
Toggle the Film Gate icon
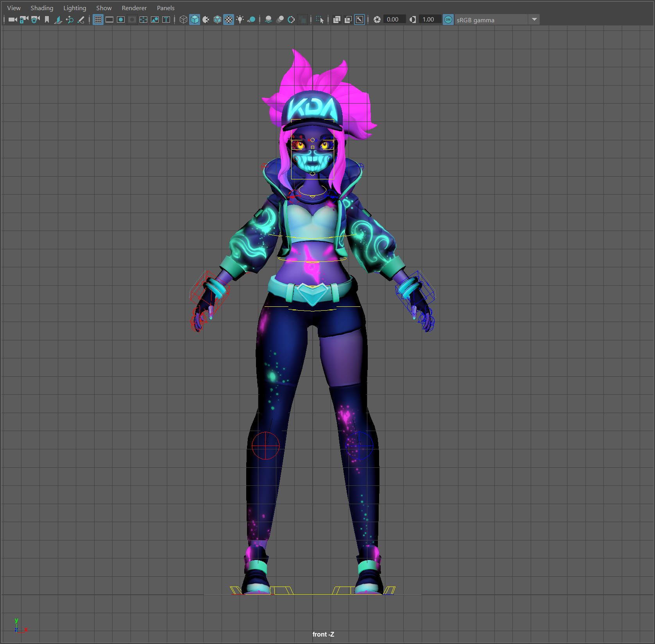(109, 20)
